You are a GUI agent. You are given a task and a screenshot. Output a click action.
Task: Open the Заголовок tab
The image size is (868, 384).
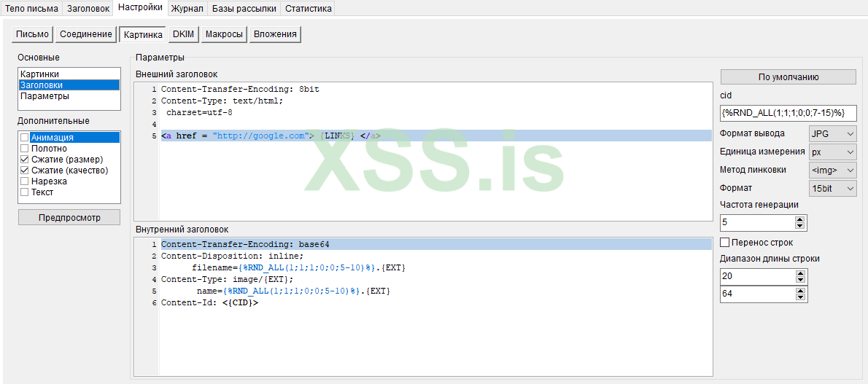88,8
